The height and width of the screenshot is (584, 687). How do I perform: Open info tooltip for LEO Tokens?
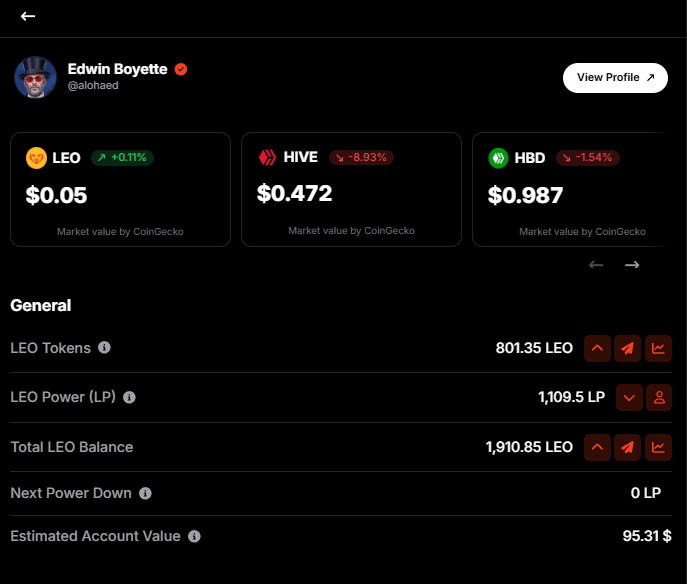[x=104, y=347]
